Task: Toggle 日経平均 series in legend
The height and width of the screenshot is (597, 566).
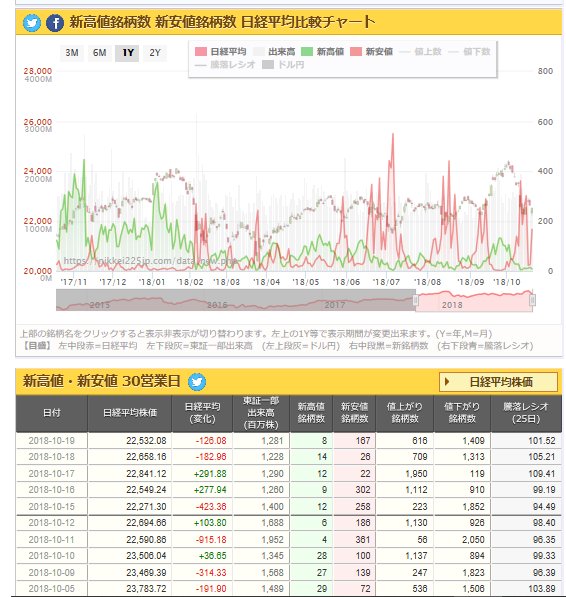Action: (x=221, y=52)
